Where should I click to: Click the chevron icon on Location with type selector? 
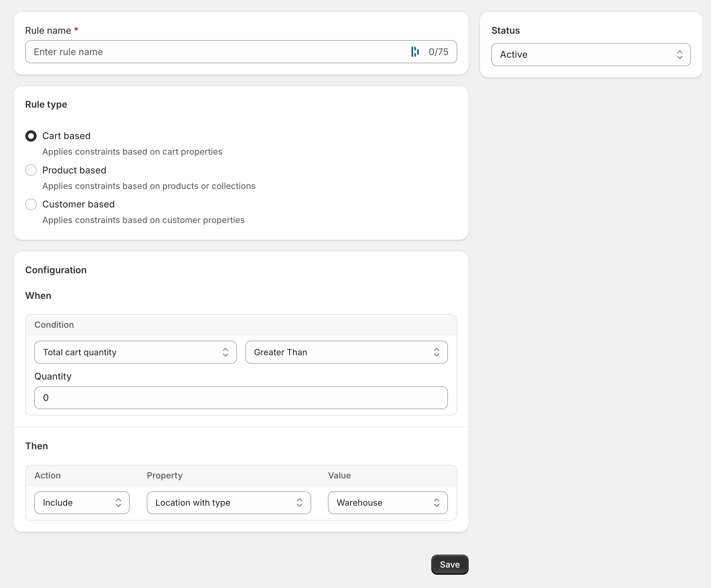click(299, 503)
